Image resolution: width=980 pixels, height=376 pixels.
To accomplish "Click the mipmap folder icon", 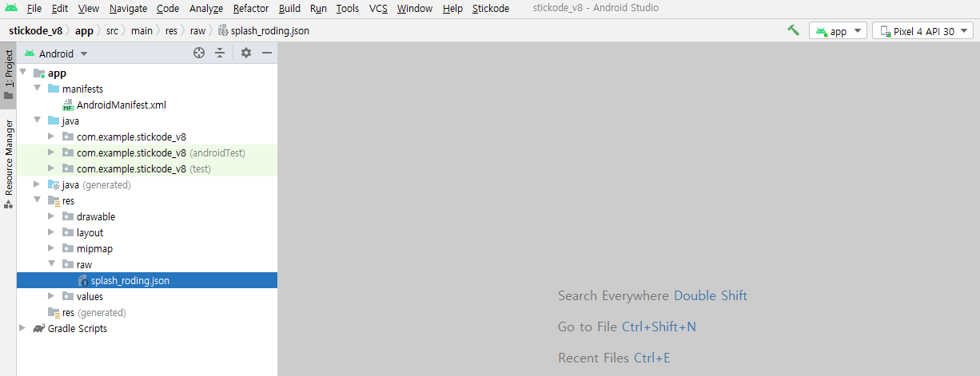I will (x=68, y=248).
